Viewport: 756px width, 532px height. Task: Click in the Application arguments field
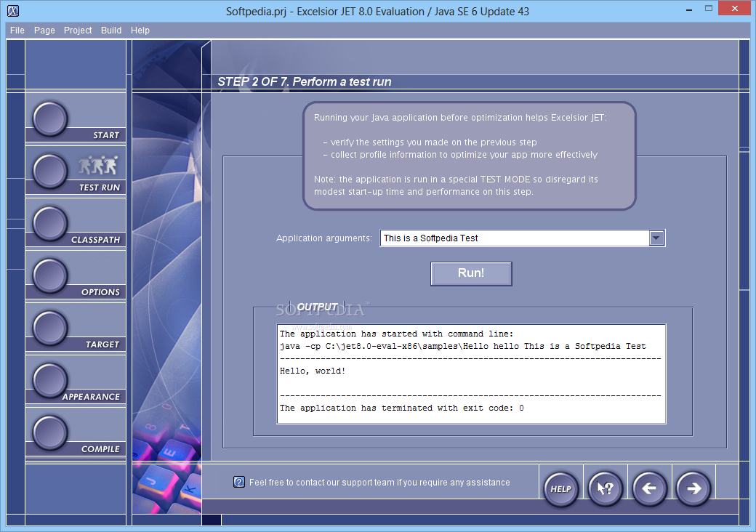(x=515, y=238)
